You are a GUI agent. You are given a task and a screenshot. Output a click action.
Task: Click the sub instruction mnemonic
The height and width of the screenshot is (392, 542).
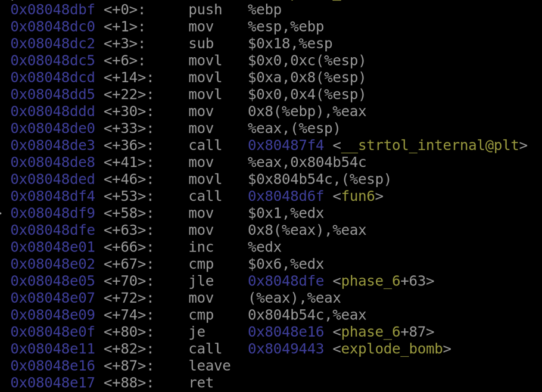pyautogui.click(x=201, y=44)
